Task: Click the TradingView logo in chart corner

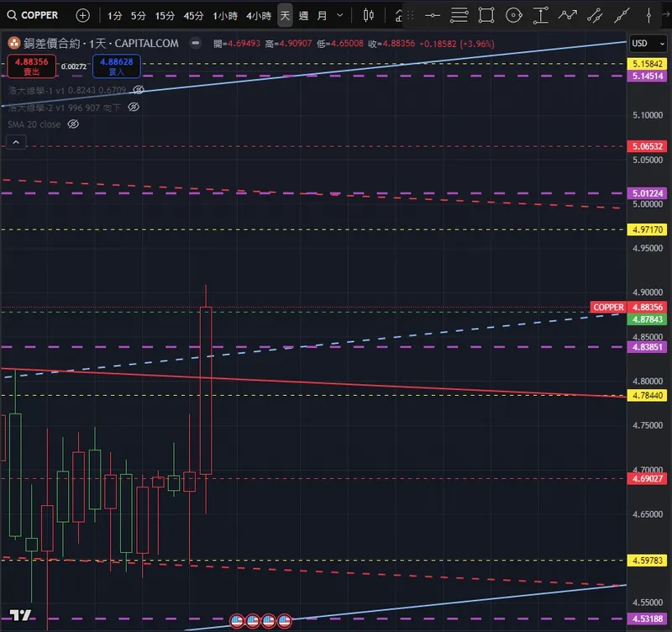Action: pos(20,615)
